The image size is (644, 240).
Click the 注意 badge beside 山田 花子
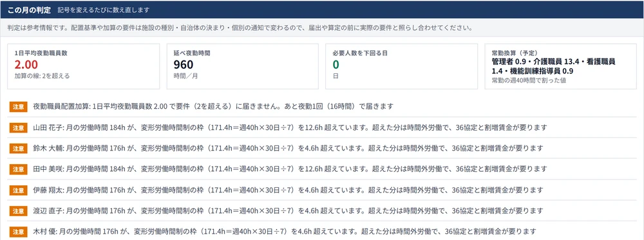[x=19, y=127]
